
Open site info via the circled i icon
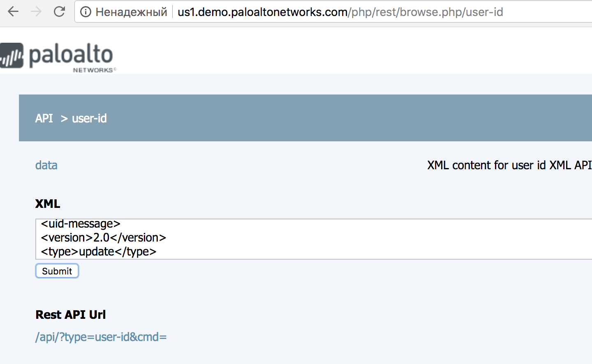pyautogui.click(x=86, y=12)
